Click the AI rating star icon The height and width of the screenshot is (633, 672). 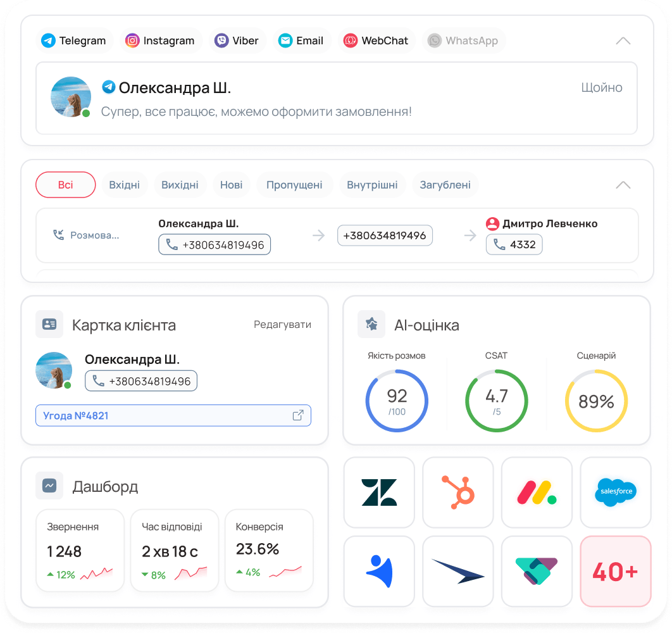pos(371,324)
